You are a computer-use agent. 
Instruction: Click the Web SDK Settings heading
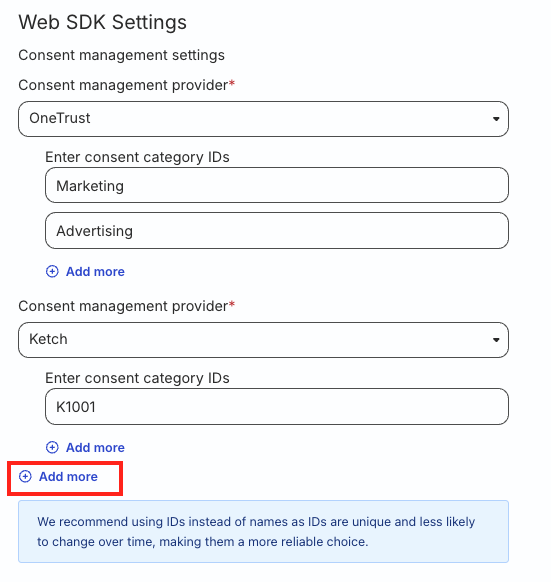[102, 22]
